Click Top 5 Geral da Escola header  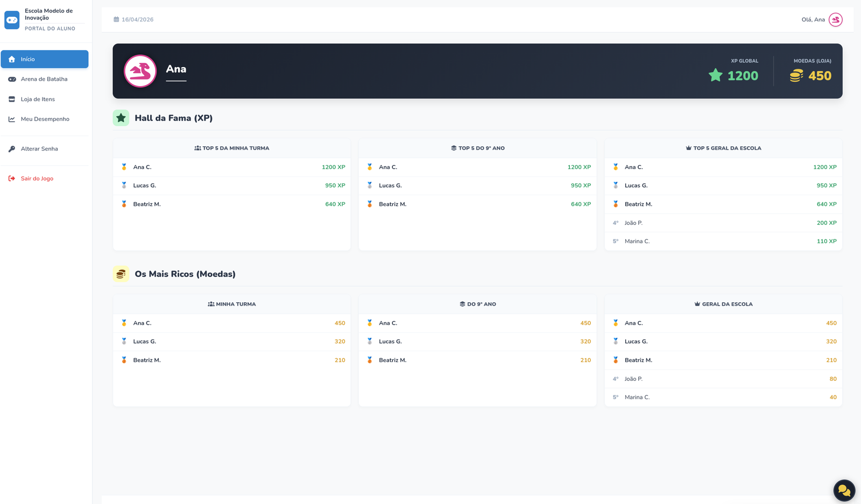point(723,148)
